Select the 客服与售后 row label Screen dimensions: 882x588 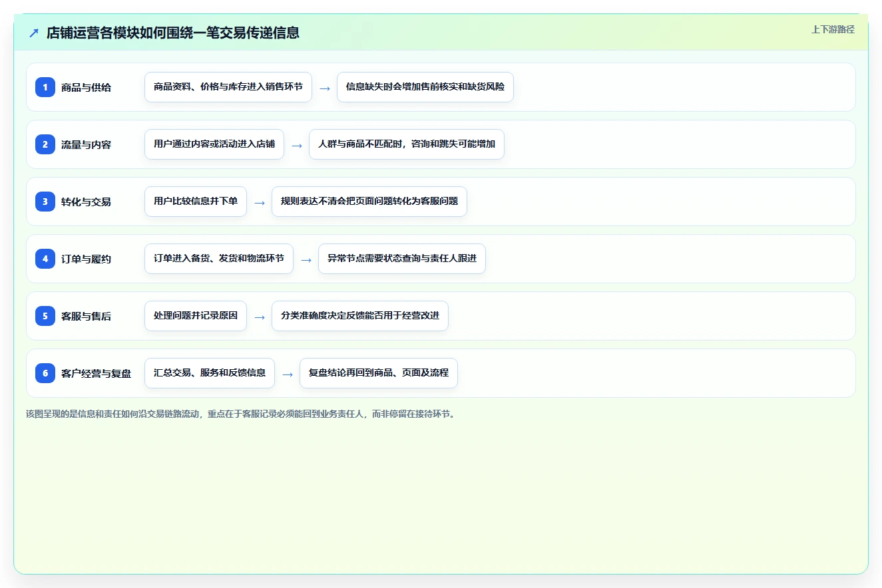pos(87,316)
